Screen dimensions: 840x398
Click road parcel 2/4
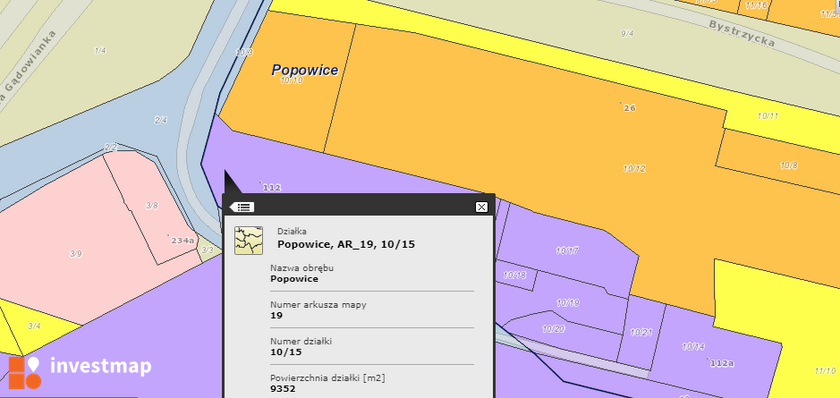pos(161,120)
